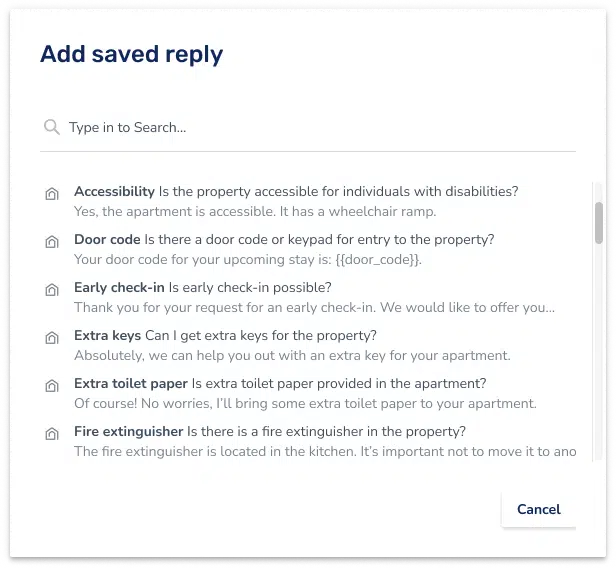616x568 pixels.
Task: Click the wheelchair ramp answer text
Action: tap(255, 211)
